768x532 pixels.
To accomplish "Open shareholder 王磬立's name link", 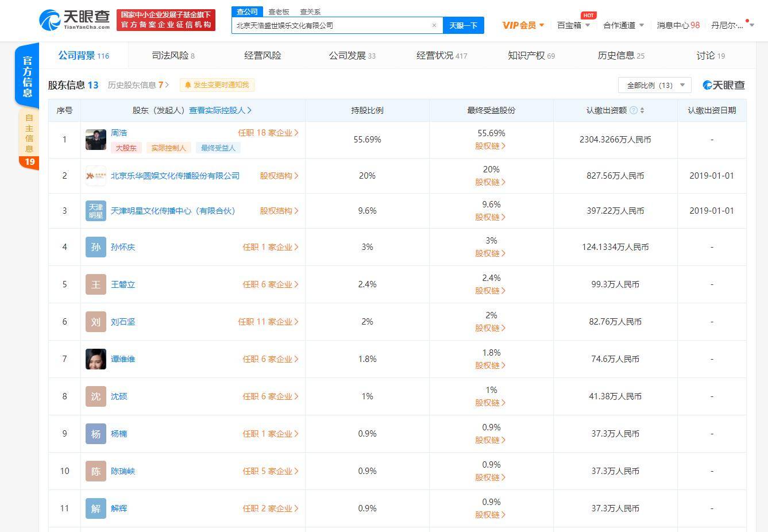I will point(123,284).
